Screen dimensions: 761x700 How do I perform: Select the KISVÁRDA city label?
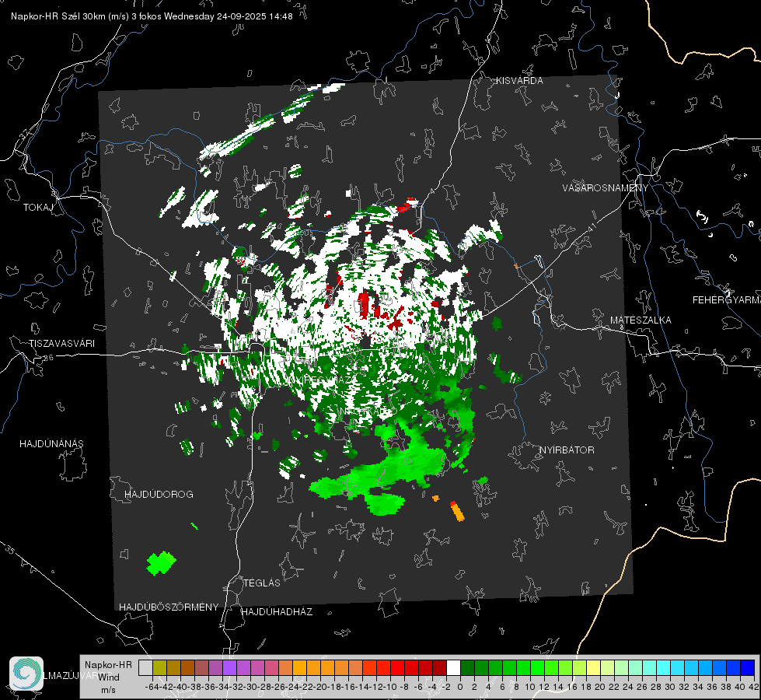point(519,81)
